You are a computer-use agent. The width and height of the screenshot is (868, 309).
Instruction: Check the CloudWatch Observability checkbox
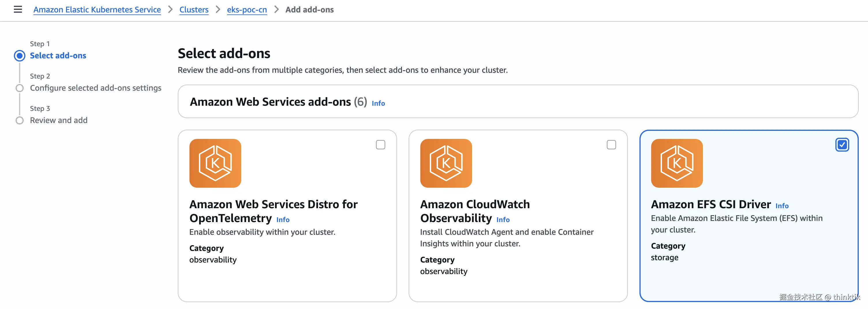pyautogui.click(x=611, y=145)
